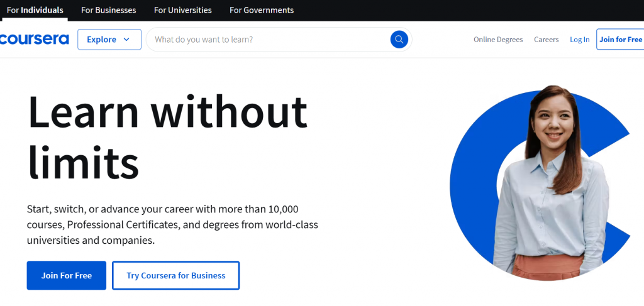Open the For Universities tab
The image size is (644, 306).
pos(183,10)
